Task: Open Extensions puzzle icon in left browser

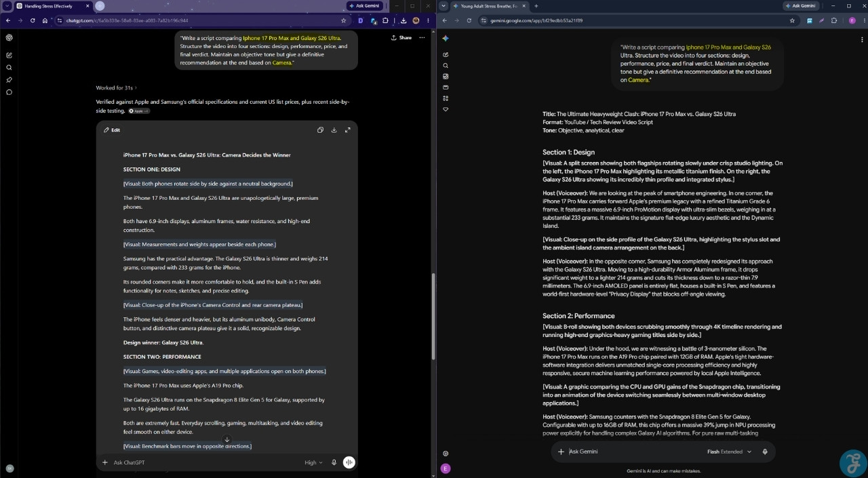Action: coord(385,20)
